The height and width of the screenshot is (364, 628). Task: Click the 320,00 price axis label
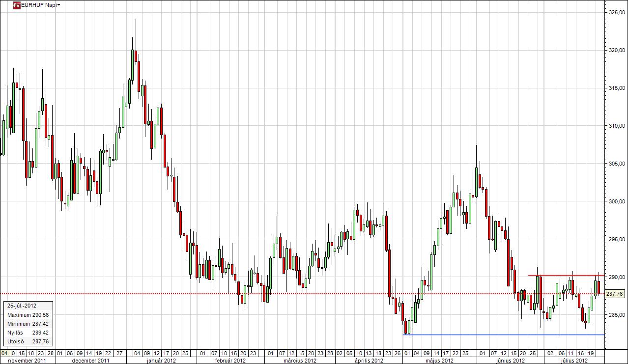coord(616,50)
